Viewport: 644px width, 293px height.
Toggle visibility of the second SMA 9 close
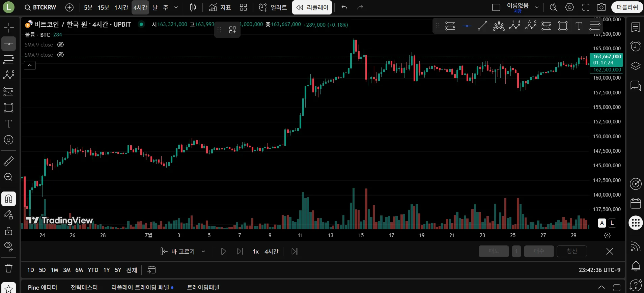[60, 55]
